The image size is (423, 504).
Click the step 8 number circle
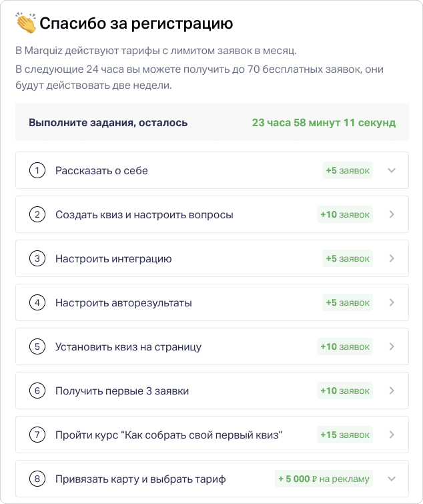[37, 479]
